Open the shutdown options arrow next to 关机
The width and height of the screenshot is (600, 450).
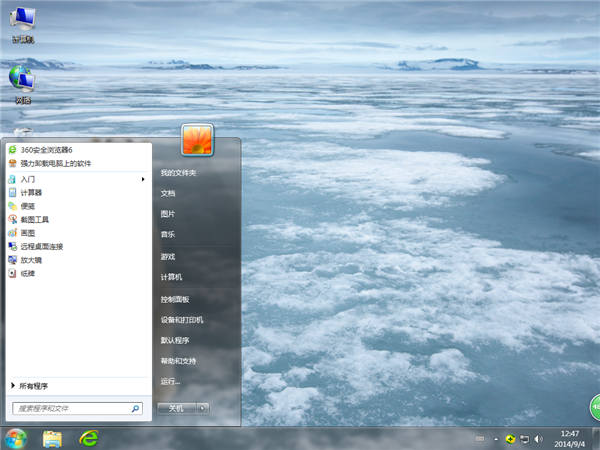[202, 408]
